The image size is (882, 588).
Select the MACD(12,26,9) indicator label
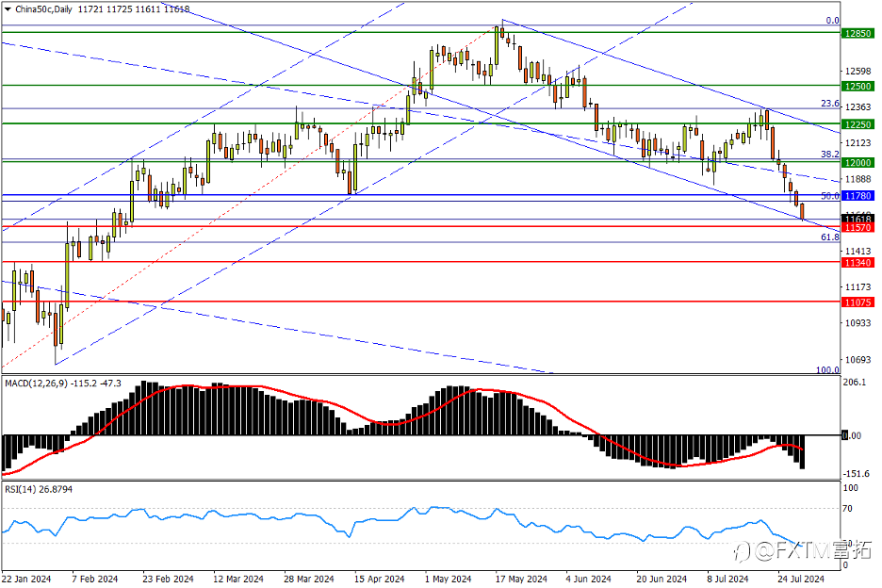click(36, 384)
